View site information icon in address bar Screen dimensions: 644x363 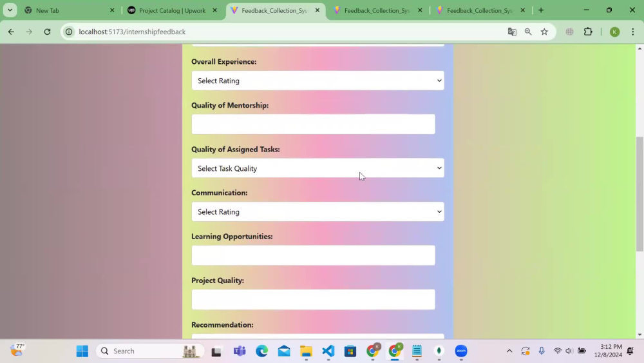pos(69,32)
